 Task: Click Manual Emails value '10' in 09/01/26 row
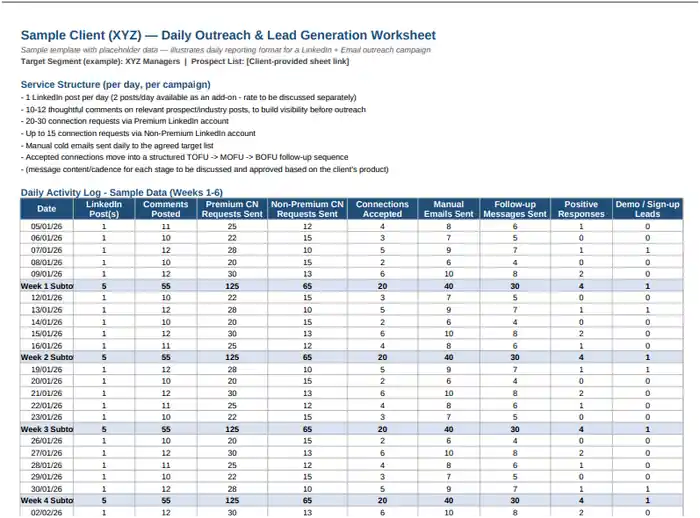(x=449, y=274)
